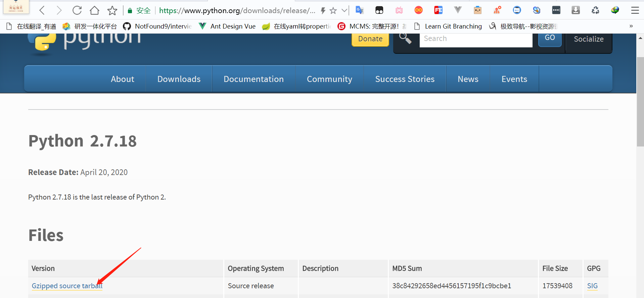Click the file size value 17539408
The width and height of the screenshot is (644, 298).
[x=557, y=286]
